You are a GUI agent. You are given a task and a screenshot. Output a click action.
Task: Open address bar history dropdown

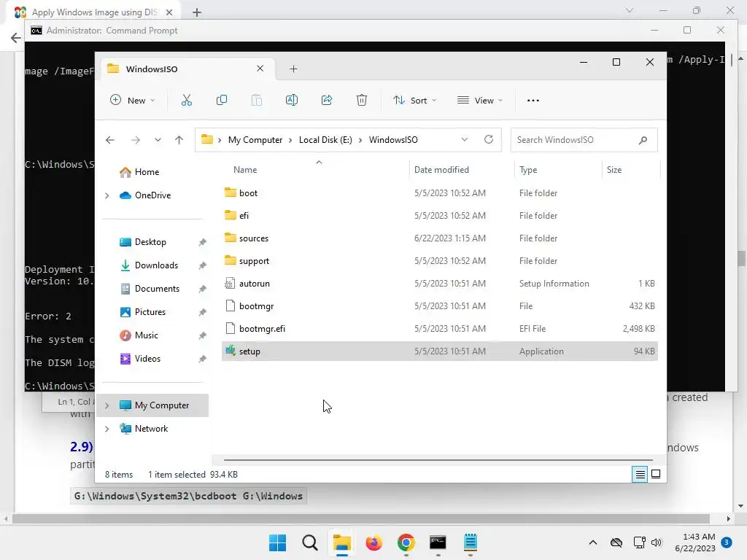point(465,139)
